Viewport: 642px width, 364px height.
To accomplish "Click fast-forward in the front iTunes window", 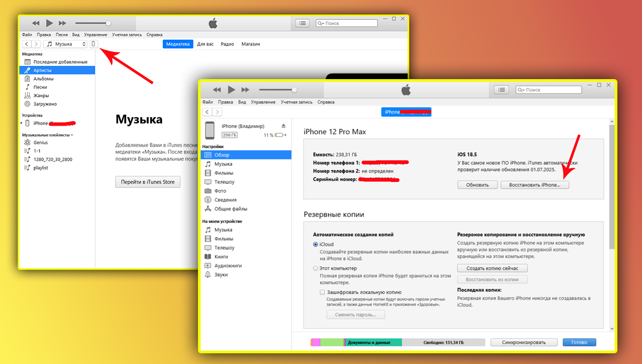I will pyautogui.click(x=245, y=90).
